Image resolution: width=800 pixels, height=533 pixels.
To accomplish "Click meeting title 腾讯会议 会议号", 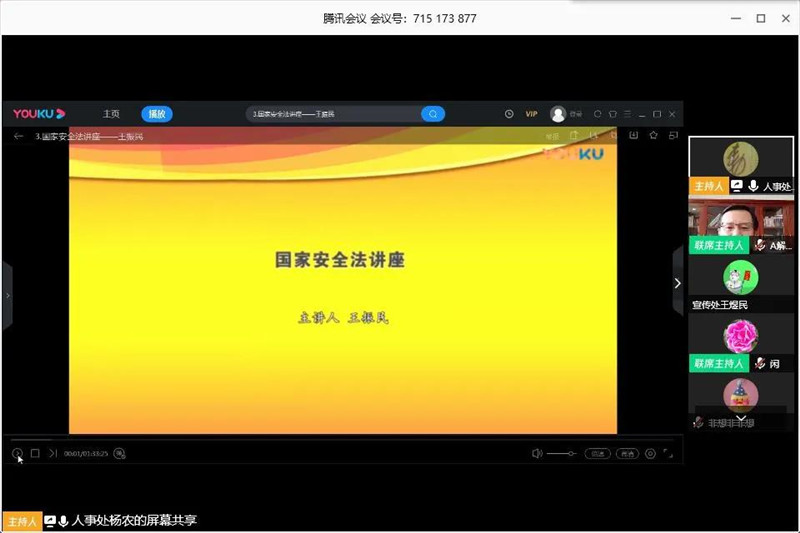I will point(399,18).
